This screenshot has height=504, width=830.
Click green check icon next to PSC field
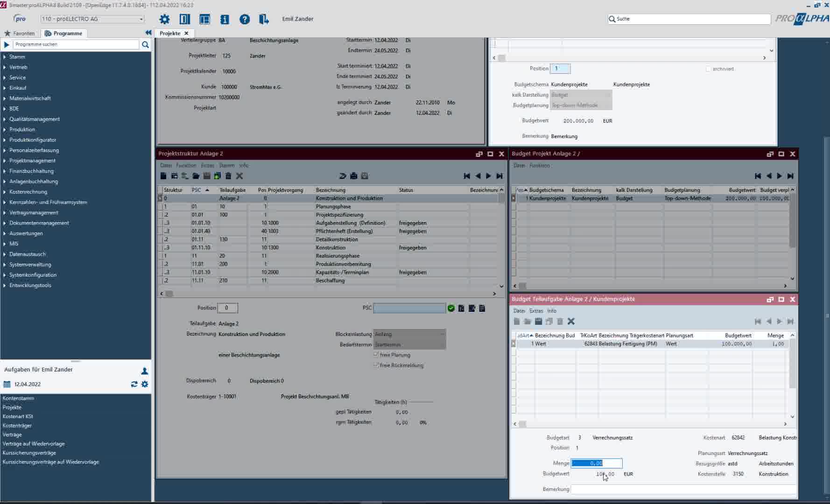click(451, 308)
